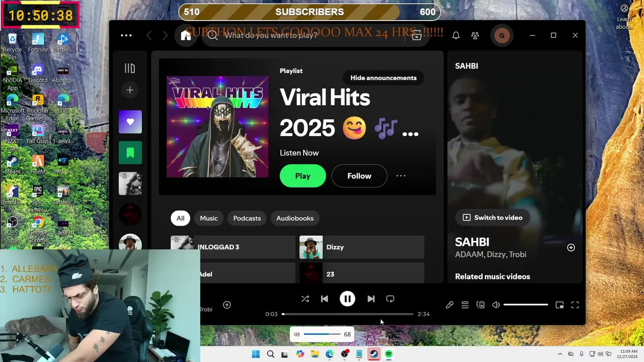
Task: Select the Music filter chip
Action: tap(209, 218)
